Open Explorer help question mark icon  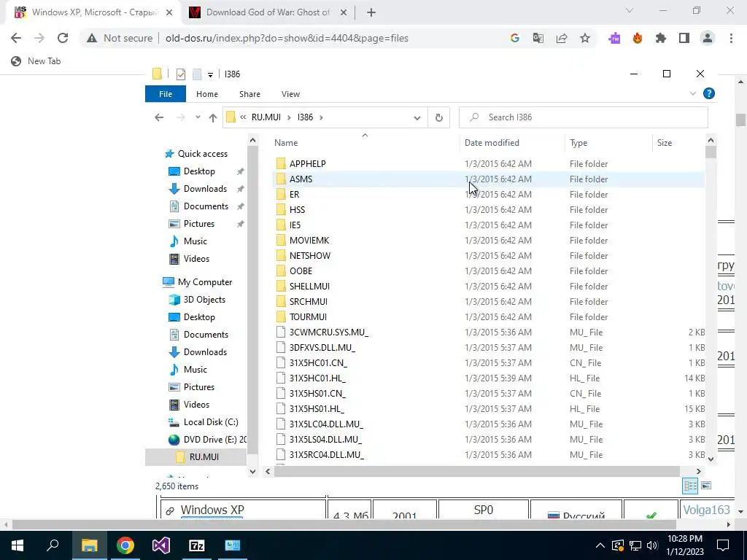(x=709, y=93)
